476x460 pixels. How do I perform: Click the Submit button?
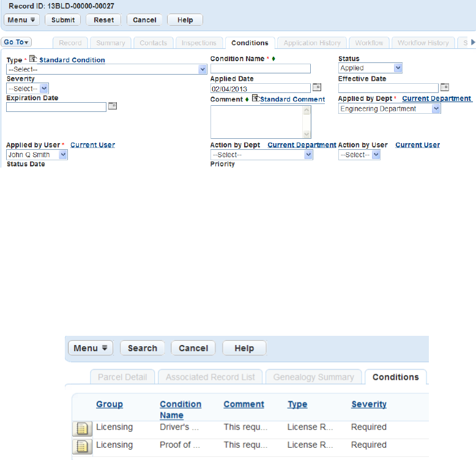63,20
